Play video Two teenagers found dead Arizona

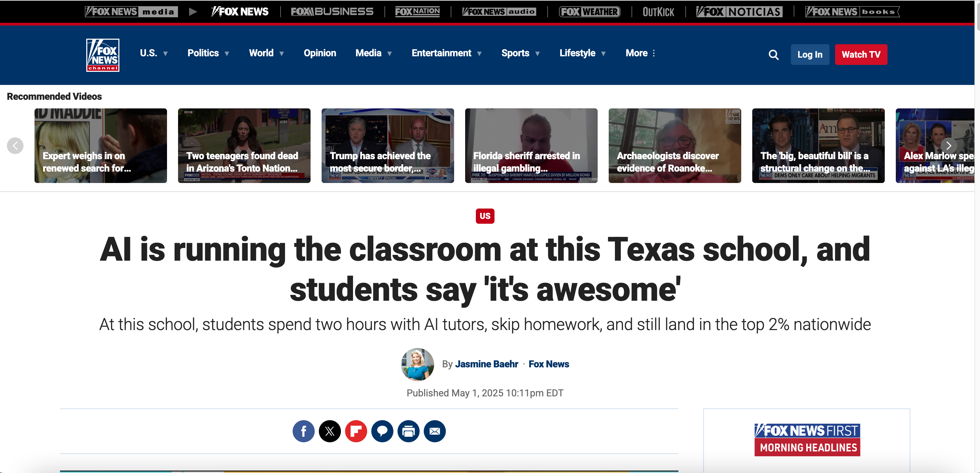click(x=244, y=146)
